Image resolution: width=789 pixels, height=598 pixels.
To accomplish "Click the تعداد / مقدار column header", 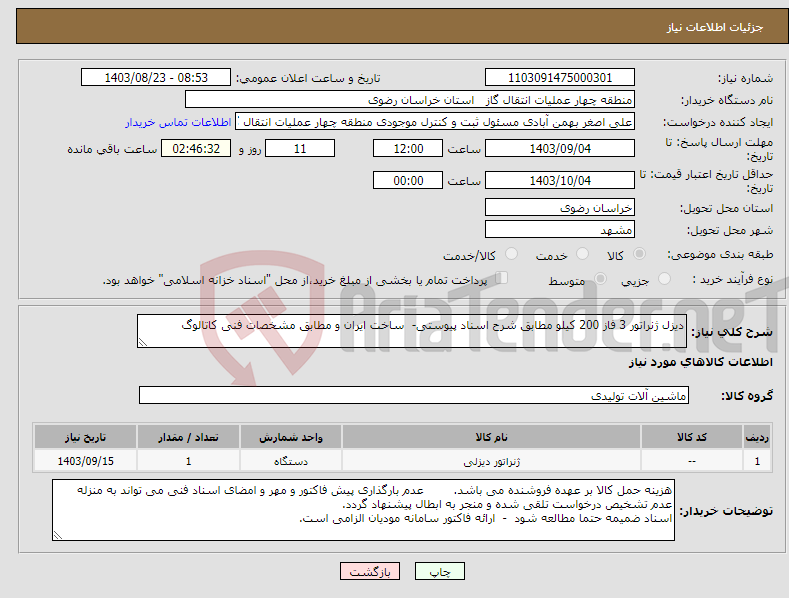I will pos(188,437).
